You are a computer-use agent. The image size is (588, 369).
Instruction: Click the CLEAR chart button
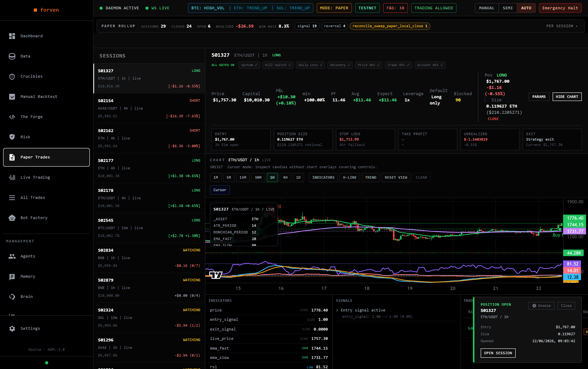tap(421, 178)
